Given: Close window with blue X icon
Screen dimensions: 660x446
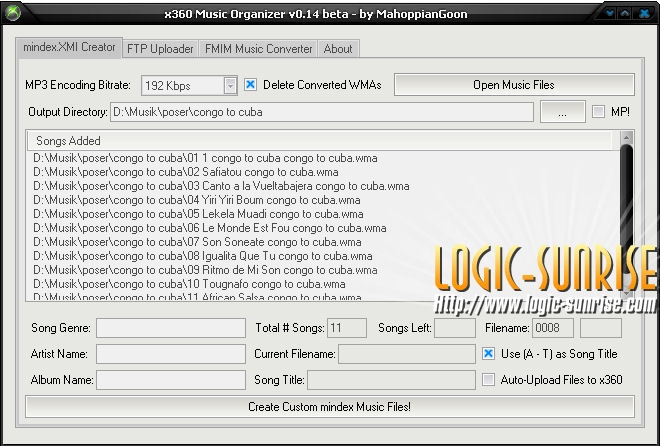Looking at the screenshot, I should point(644,13).
